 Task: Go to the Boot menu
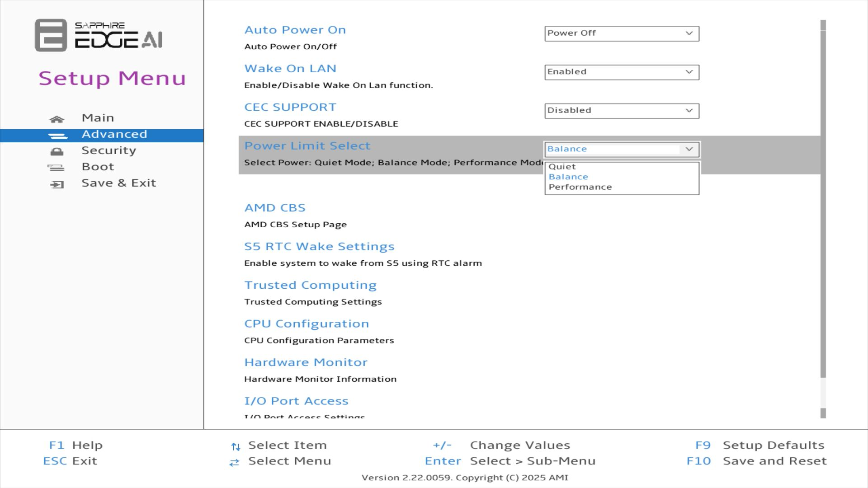98,167
